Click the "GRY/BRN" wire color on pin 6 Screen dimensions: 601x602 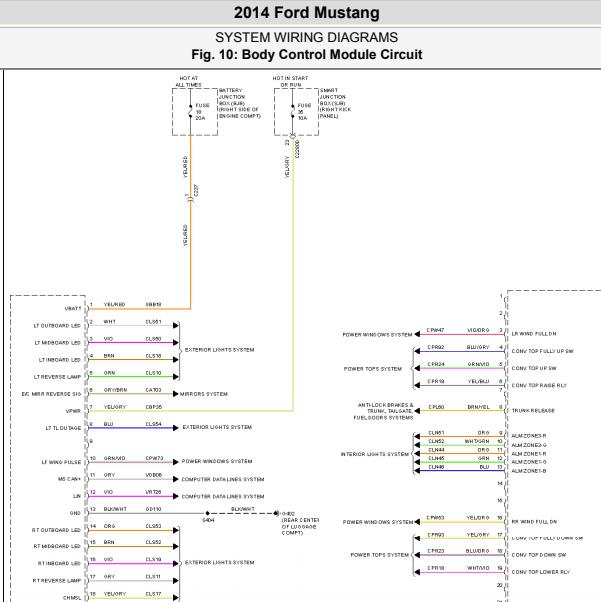click(115, 390)
